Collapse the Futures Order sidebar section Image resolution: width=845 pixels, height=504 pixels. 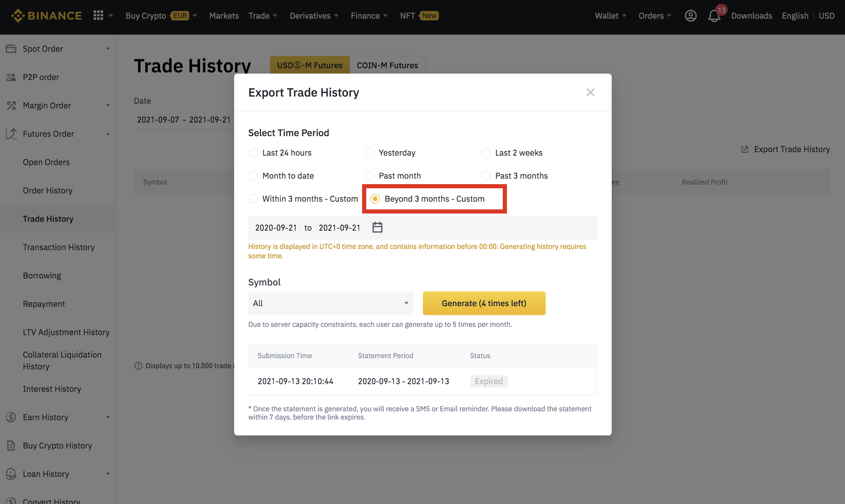[108, 134]
